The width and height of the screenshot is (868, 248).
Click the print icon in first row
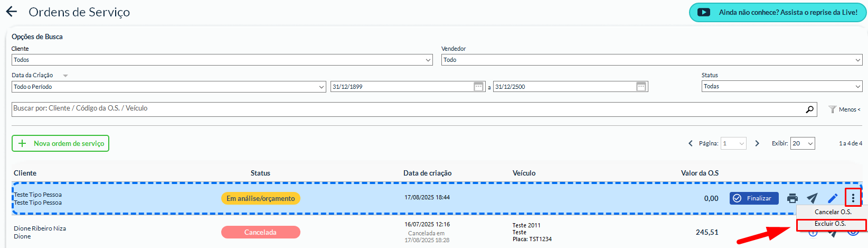tap(792, 198)
